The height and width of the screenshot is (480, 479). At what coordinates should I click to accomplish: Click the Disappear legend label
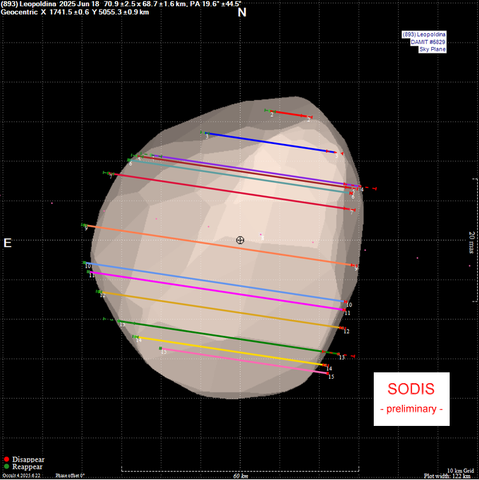coord(28,459)
